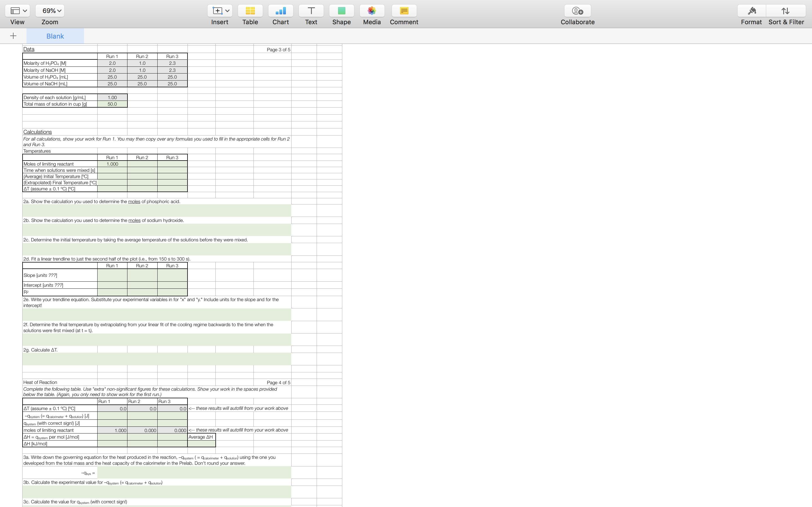Open the Sort & Filter panel
Screen dimensions: 812x507
[x=785, y=11]
